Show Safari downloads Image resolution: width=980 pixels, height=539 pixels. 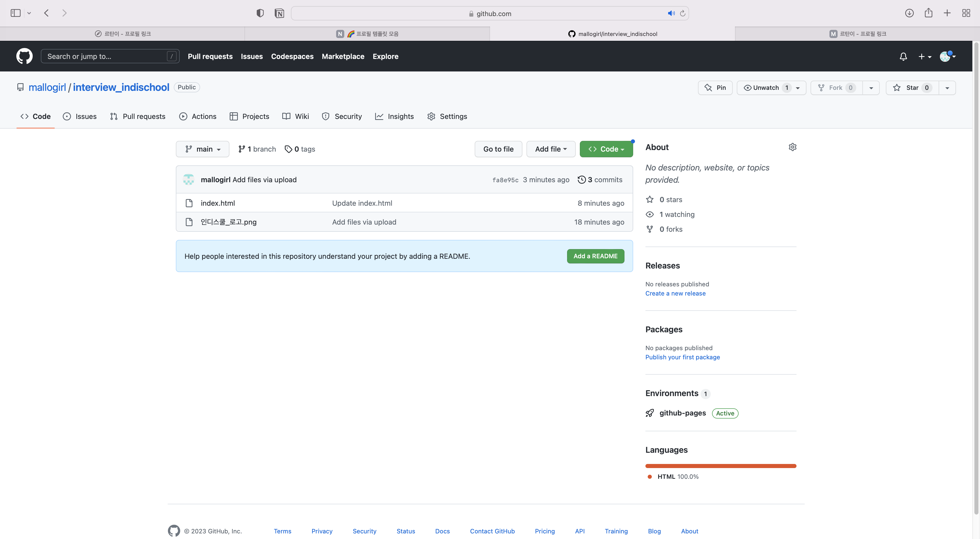(909, 13)
